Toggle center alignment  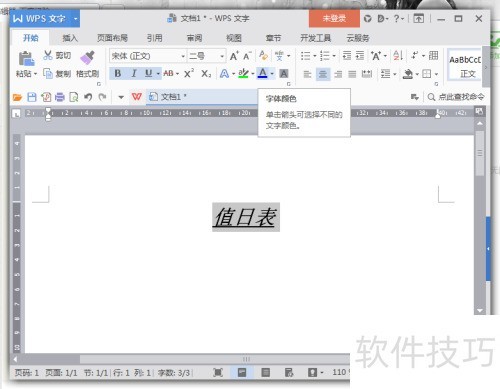coord(323,74)
